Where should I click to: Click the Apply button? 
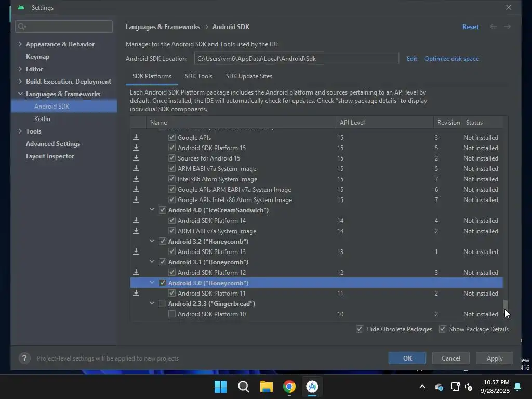[x=495, y=358]
